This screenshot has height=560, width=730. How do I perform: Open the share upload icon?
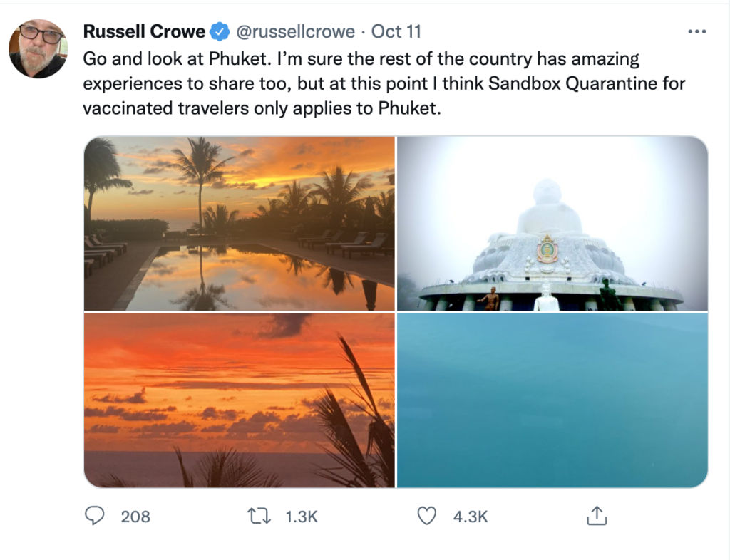pos(597,515)
